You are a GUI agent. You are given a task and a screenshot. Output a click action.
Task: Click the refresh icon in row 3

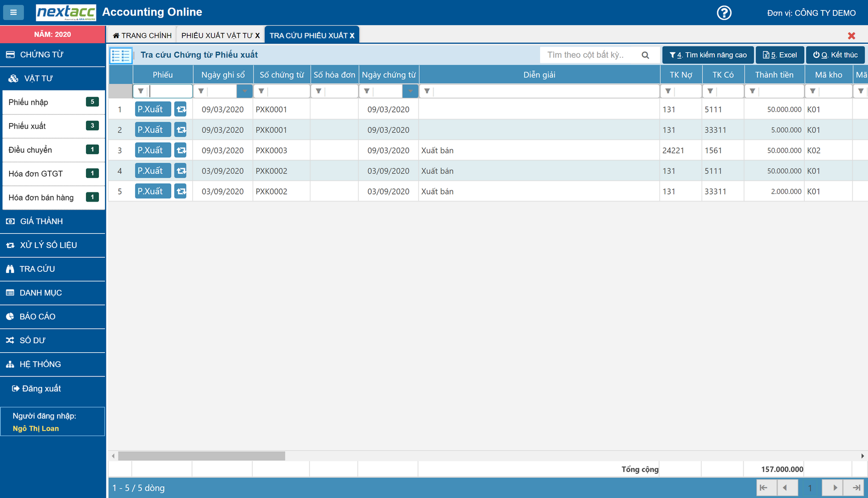[181, 150]
